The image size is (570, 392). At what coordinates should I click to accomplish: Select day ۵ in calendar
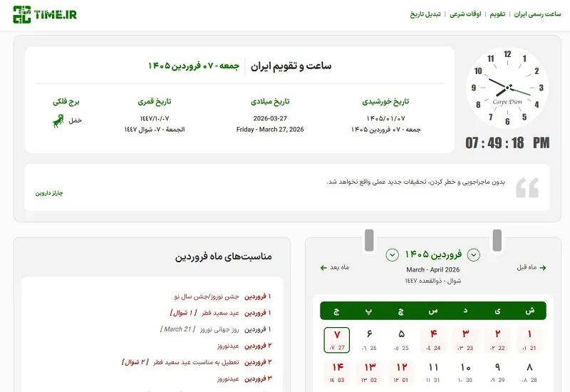point(401,340)
